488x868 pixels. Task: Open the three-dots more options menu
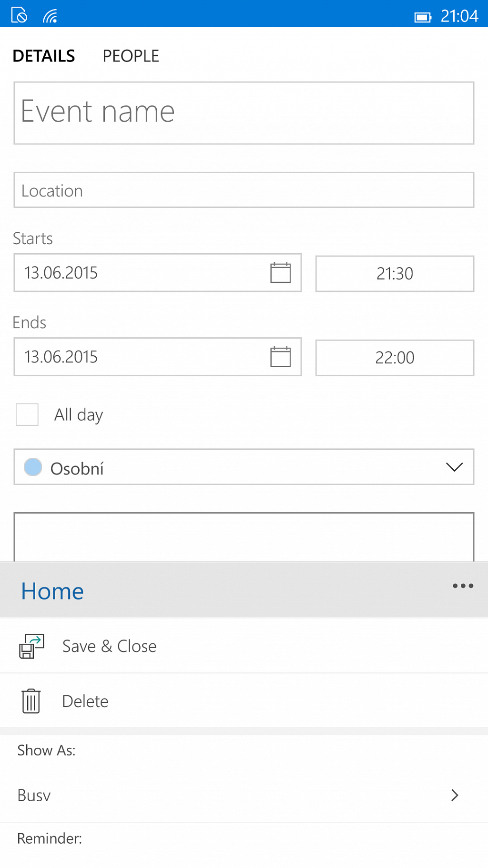(463, 586)
